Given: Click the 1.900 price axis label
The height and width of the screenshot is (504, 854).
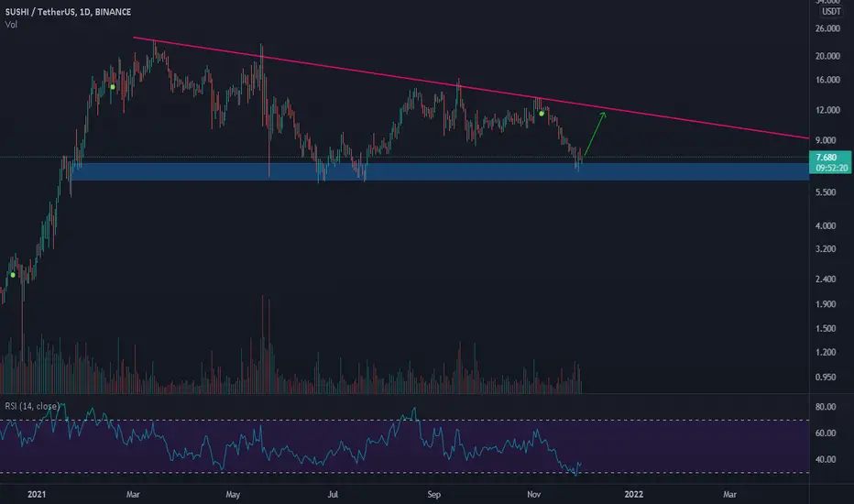Looking at the screenshot, I should click(x=826, y=304).
